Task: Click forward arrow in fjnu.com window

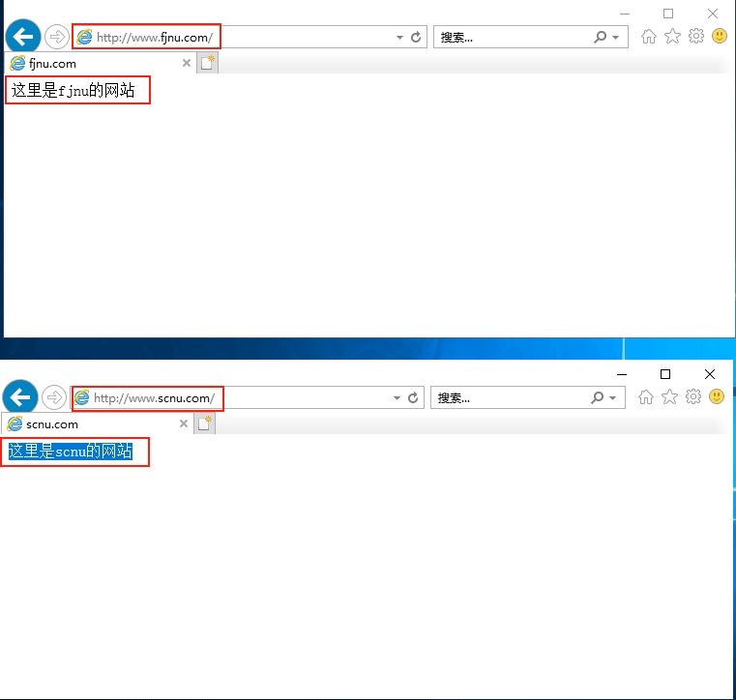Action: [x=57, y=37]
